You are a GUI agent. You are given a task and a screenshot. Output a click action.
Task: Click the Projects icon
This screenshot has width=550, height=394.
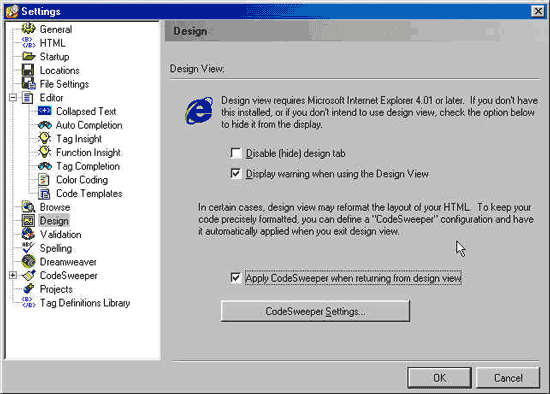(x=28, y=289)
